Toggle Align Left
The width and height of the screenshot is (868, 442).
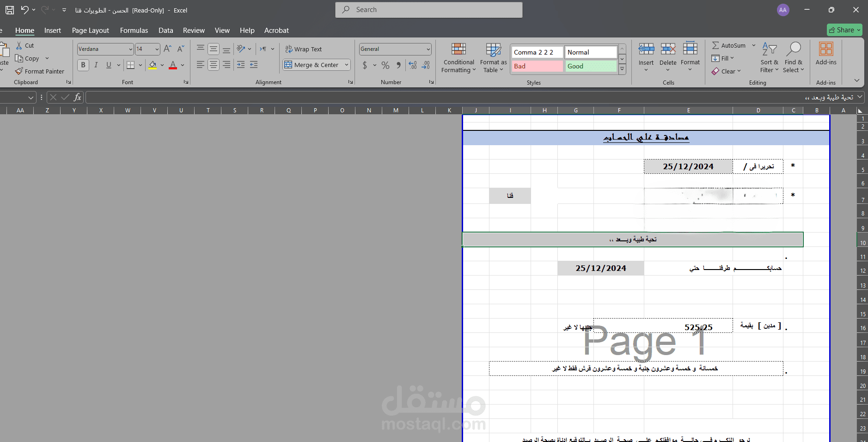tap(200, 65)
